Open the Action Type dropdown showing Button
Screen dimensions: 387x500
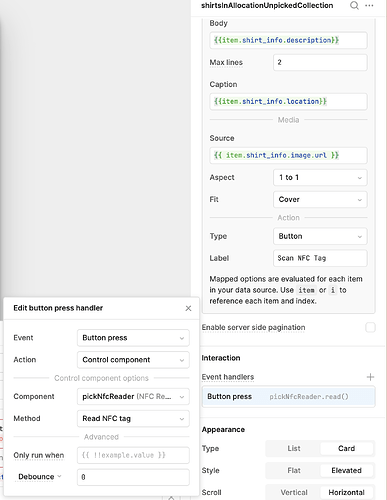(320, 236)
